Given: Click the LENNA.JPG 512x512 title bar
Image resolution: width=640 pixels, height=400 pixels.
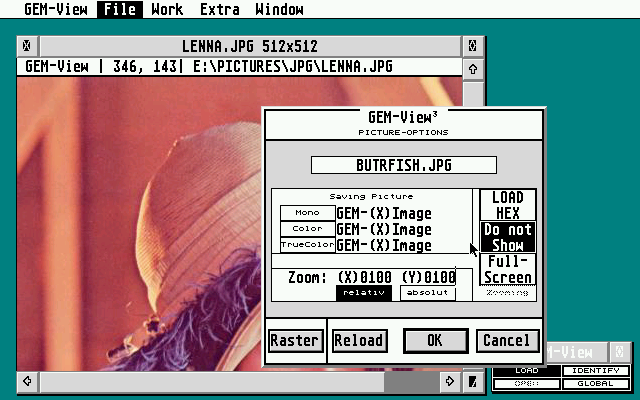Looking at the screenshot, I should point(250,46).
